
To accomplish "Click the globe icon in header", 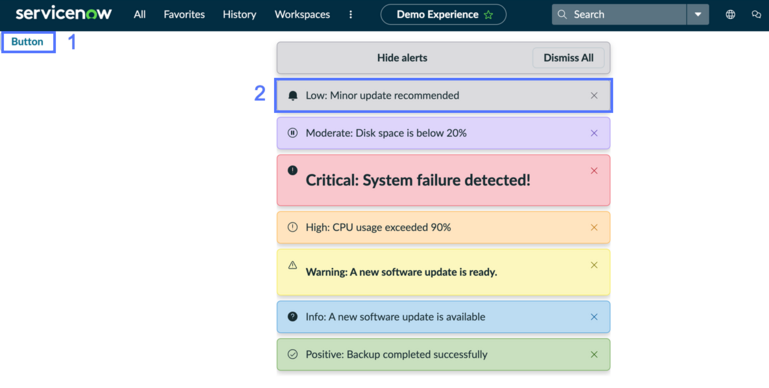I will pos(731,14).
